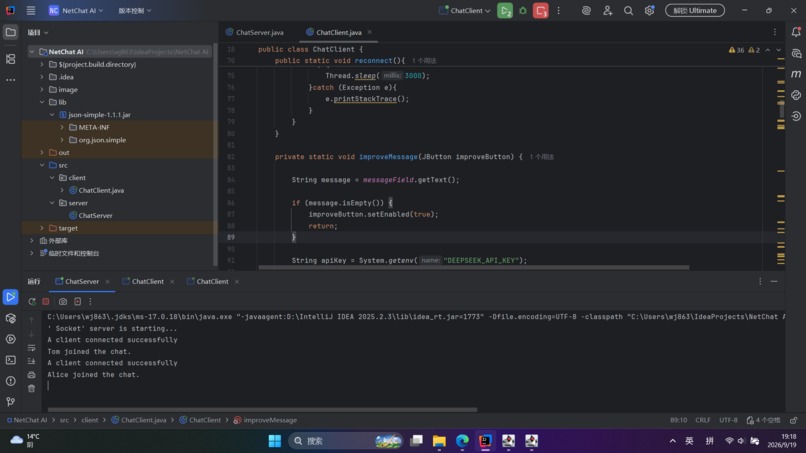806x453 pixels.
Task: Switch to the first ChatClient run tab
Action: [x=143, y=281]
